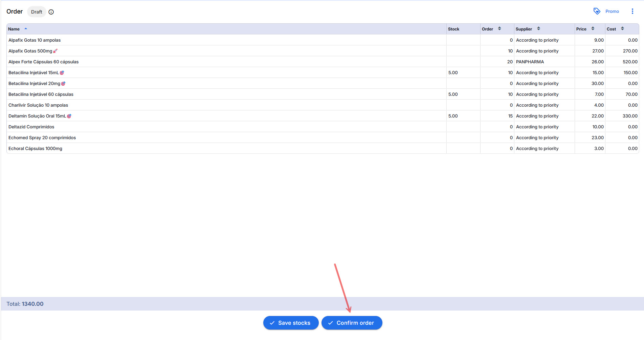The image size is (644, 340).
Task: Click the Draft status badge
Action: (37, 12)
